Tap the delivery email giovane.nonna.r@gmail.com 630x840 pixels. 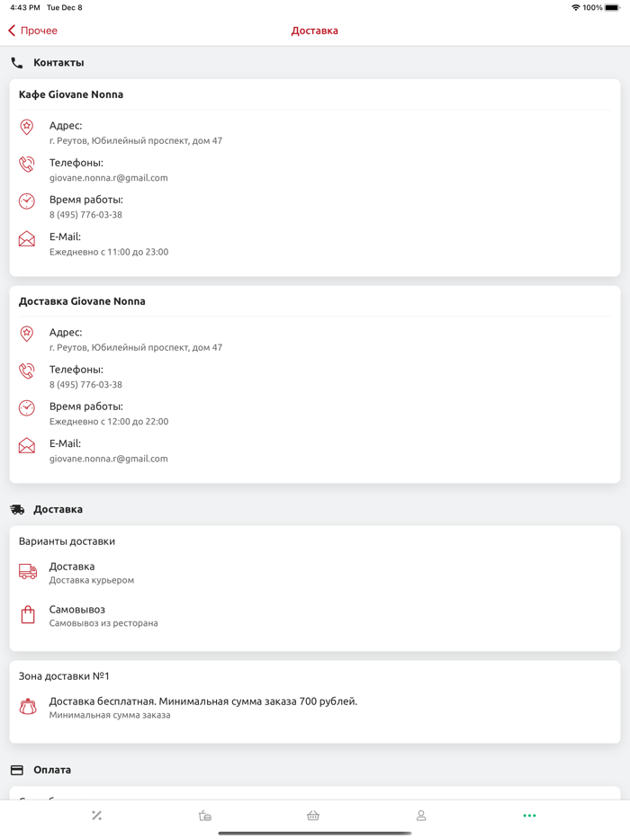[109, 459]
